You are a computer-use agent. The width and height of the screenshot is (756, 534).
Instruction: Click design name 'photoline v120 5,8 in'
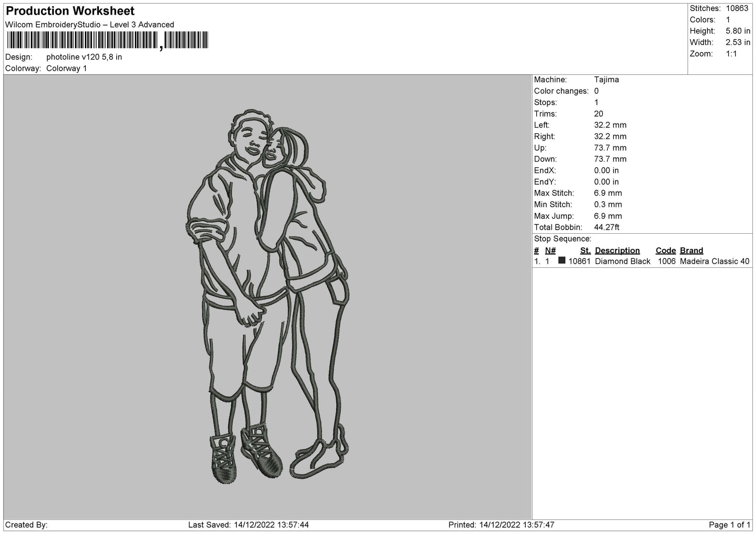(x=84, y=57)
